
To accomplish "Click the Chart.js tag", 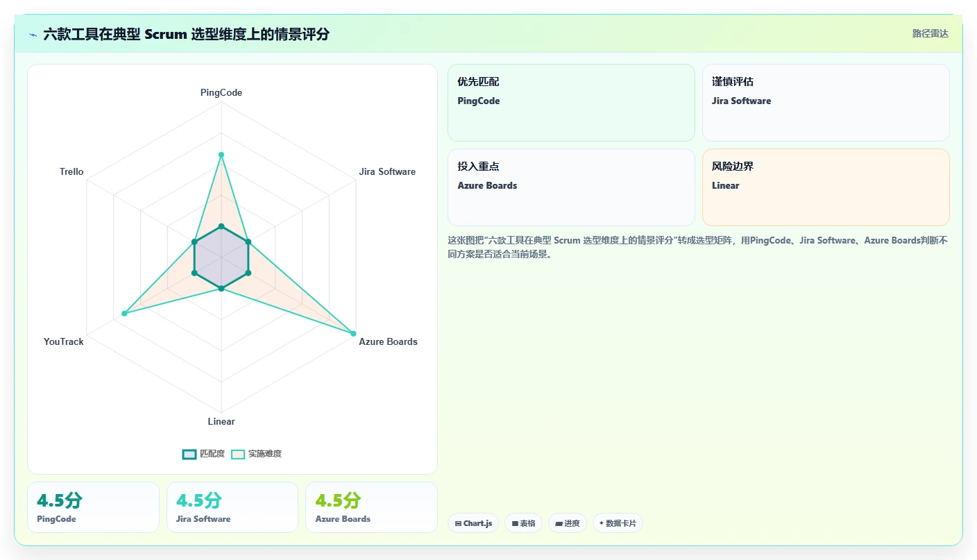I will pyautogui.click(x=473, y=523).
